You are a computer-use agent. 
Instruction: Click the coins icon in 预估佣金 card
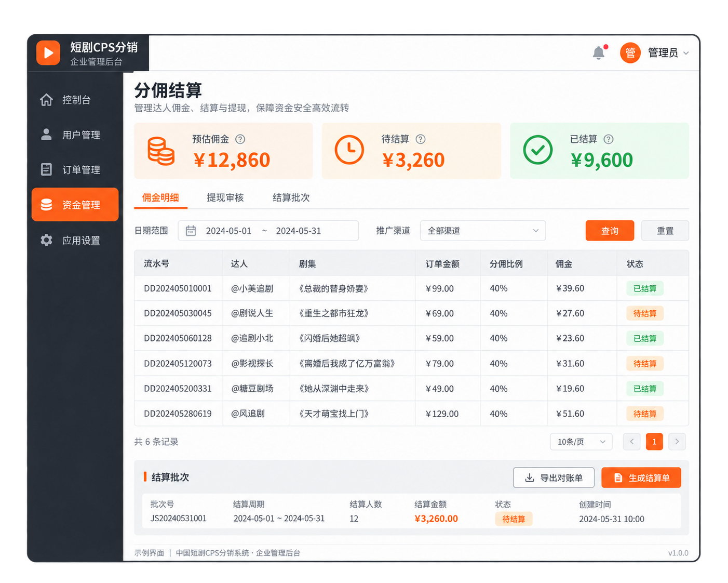pyautogui.click(x=161, y=151)
